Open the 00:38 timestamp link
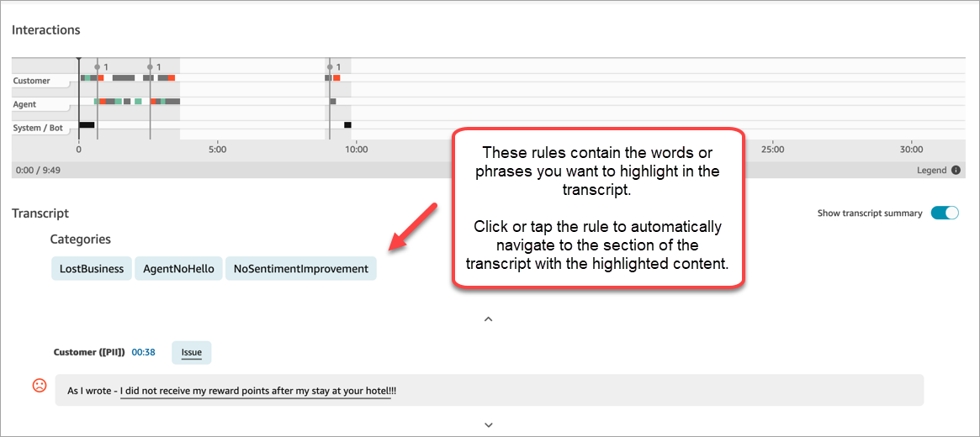This screenshot has height=437, width=980. pyautogui.click(x=144, y=353)
